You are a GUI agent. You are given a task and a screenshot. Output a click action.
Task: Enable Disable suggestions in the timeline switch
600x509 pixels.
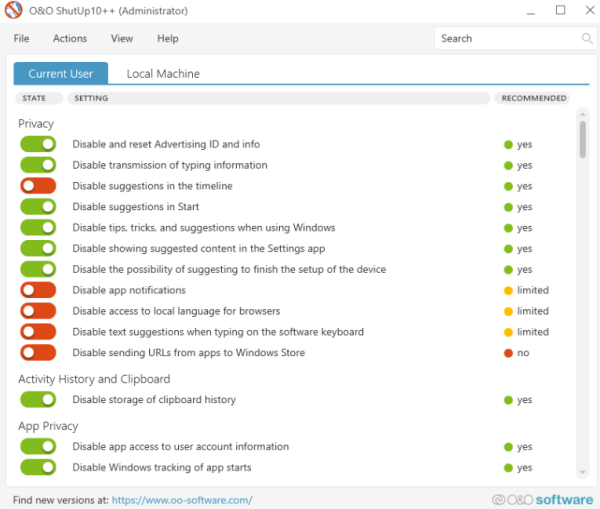point(38,186)
